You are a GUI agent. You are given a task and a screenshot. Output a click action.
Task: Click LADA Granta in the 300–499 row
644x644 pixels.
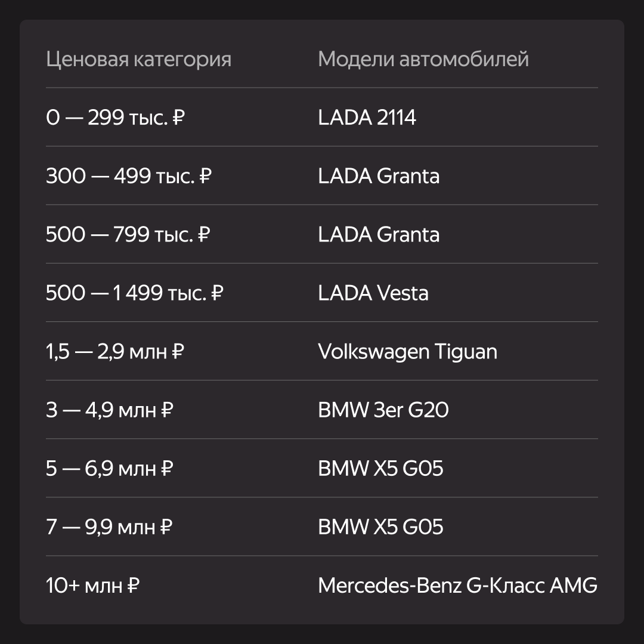(x=379, y=176)
